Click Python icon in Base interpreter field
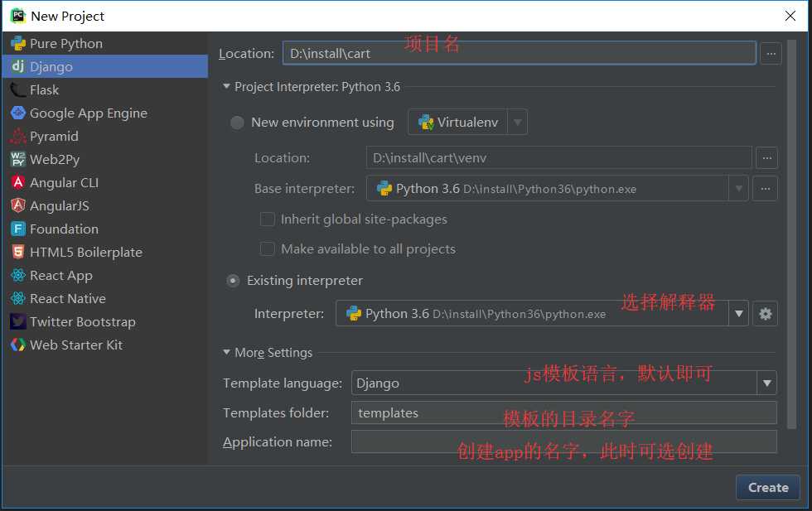 (x=384, y=189)
